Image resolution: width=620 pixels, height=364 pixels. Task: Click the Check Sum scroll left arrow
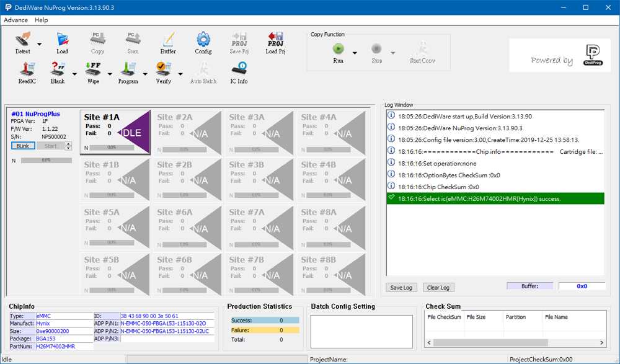[429, 343]
